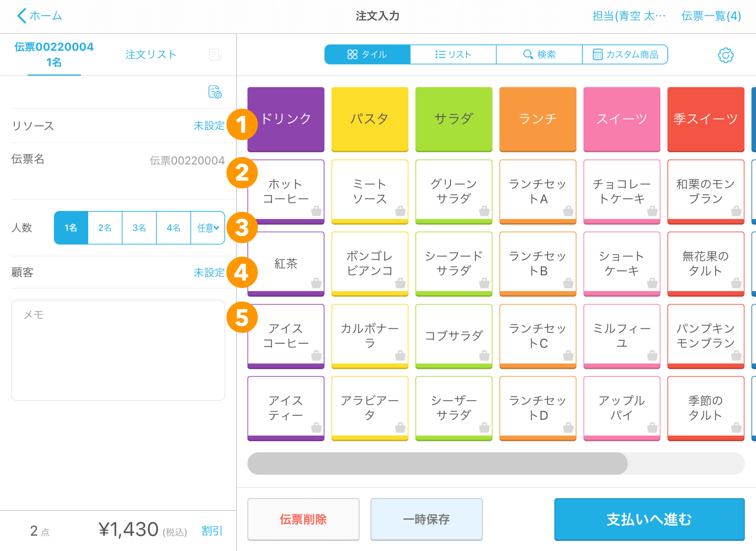Screen dimensions: 756x551
Task: Click basket icon on アップルパイ tile
Action: click(x=652, y=427)
